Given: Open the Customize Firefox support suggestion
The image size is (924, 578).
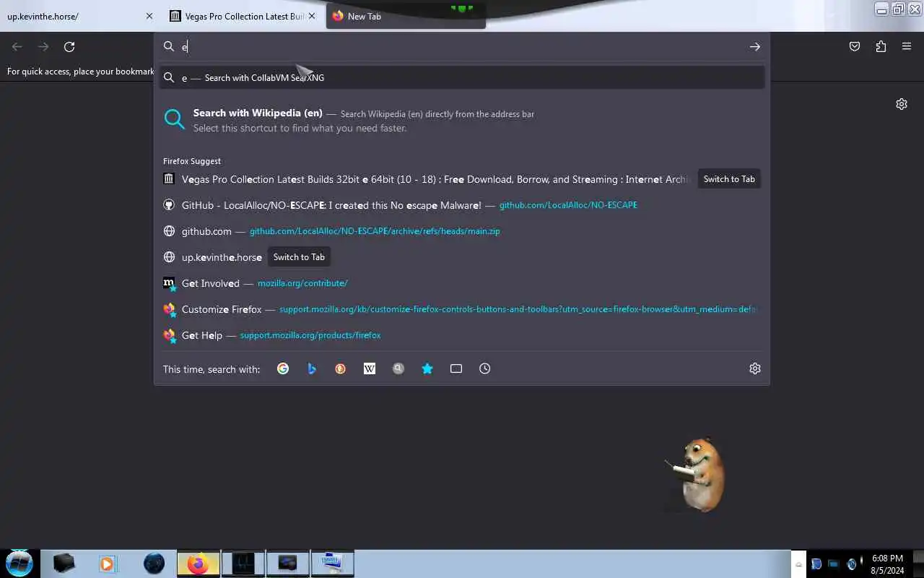Looking at the screenshot, I should click(462, 309).
